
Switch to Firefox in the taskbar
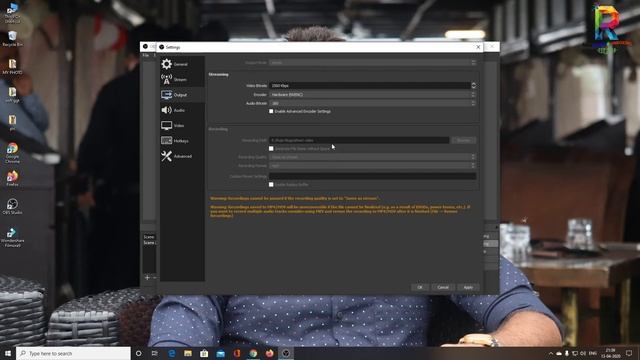coord(269,353)
